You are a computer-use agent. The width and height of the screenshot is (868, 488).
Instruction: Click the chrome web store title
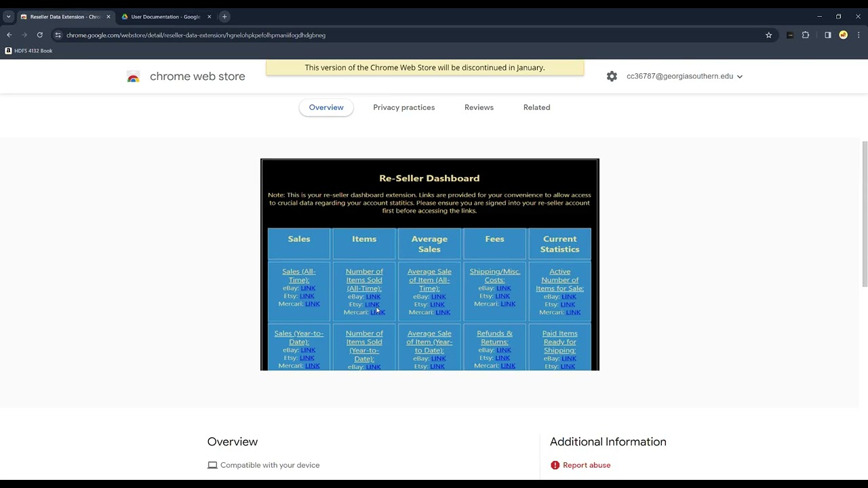pos(197,77)
